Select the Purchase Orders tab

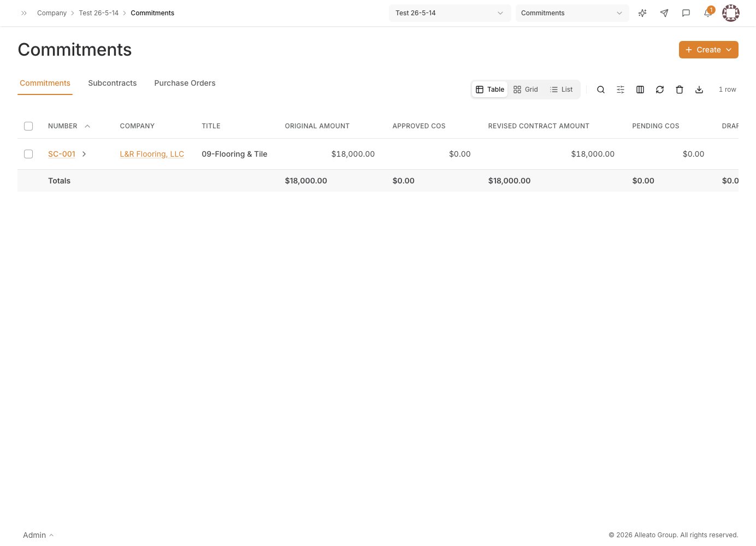tap(185, 83)
